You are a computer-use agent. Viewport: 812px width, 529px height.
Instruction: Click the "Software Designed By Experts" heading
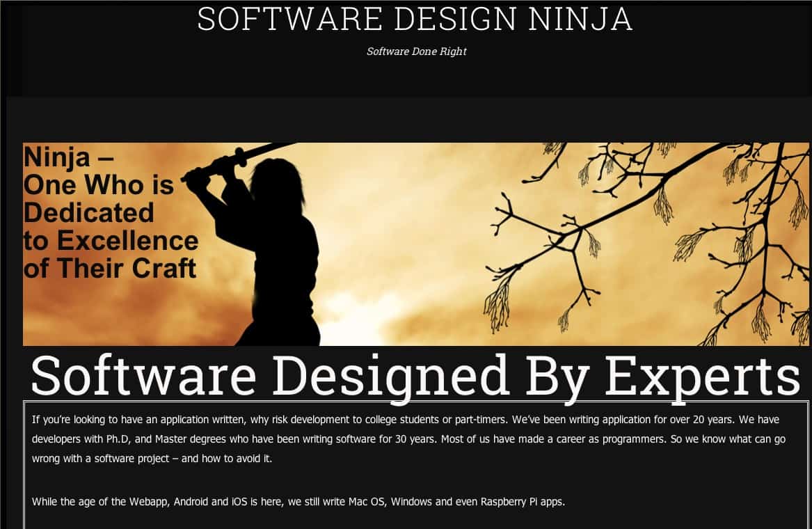pos(415,376)
